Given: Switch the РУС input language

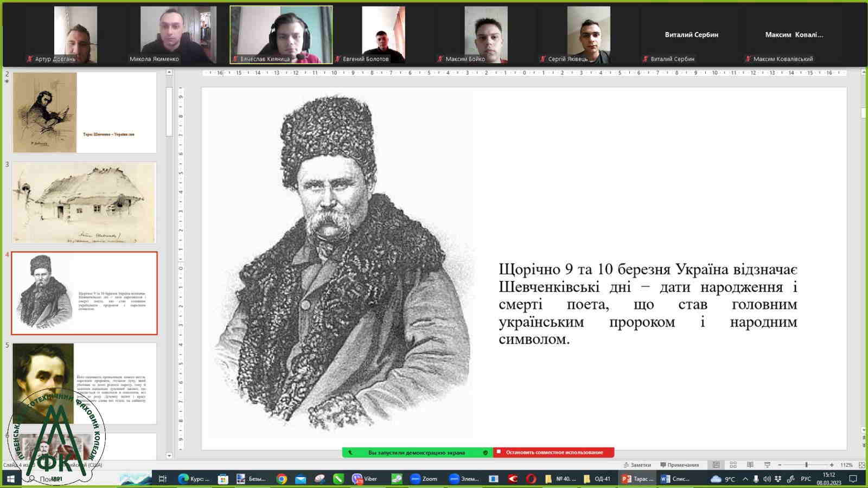Looking at the screenshot, I should pyautogui.click(x=806, y=479).
